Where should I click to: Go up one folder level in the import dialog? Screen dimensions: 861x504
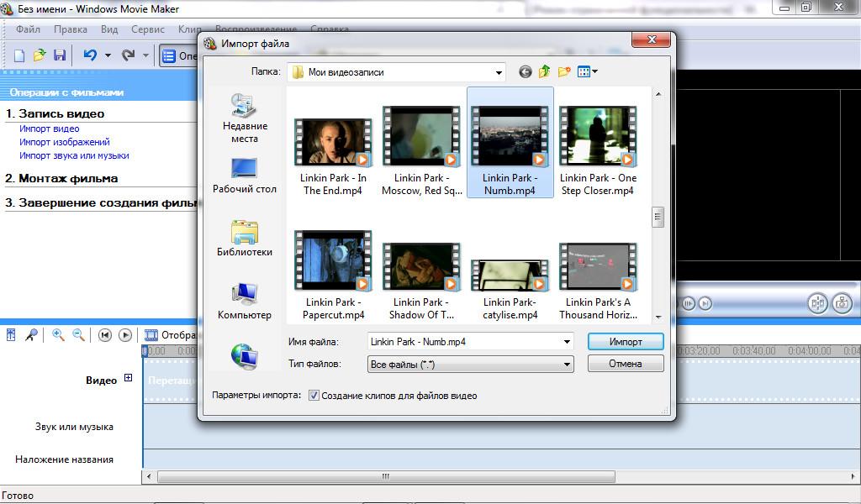[x=544, y=71]
